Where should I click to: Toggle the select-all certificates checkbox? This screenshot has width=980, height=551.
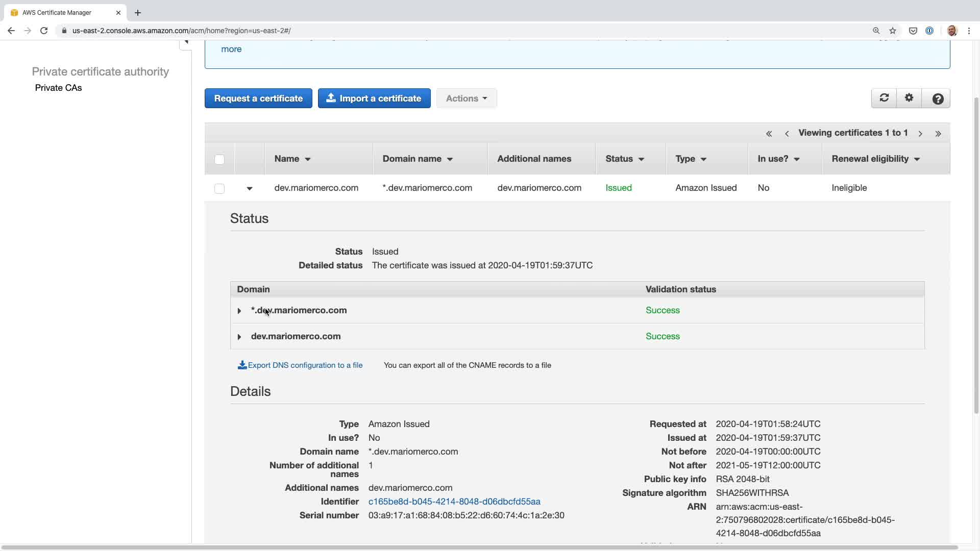[x=219, y=159]
